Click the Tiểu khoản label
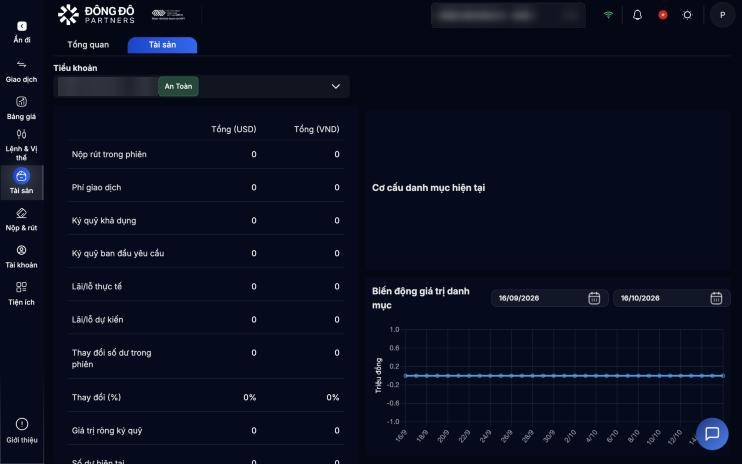The height and width of the screenshot is (464, 742). coord(75,68)
